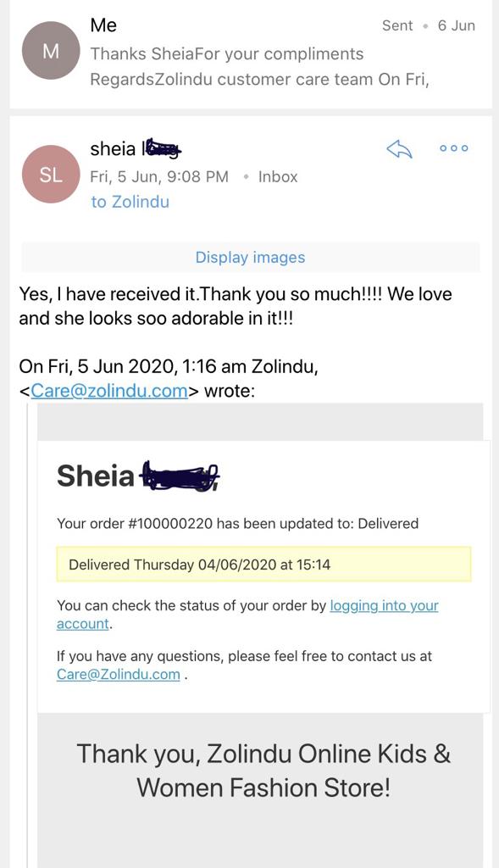Image resolution: width=499 pixels, height=868 pixels.
Task: Tap the 'Inbox' folder label
Action: coord(278,176)
